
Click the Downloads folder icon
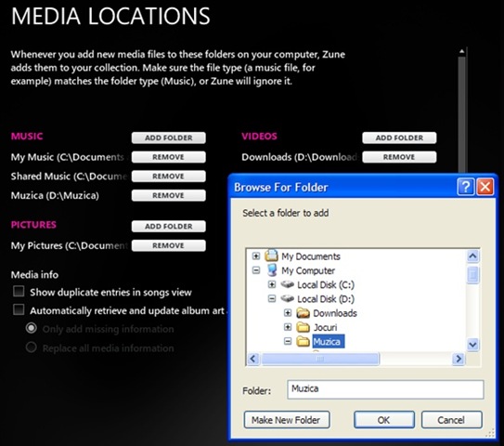pyautogui.click(x=303, y=313)
